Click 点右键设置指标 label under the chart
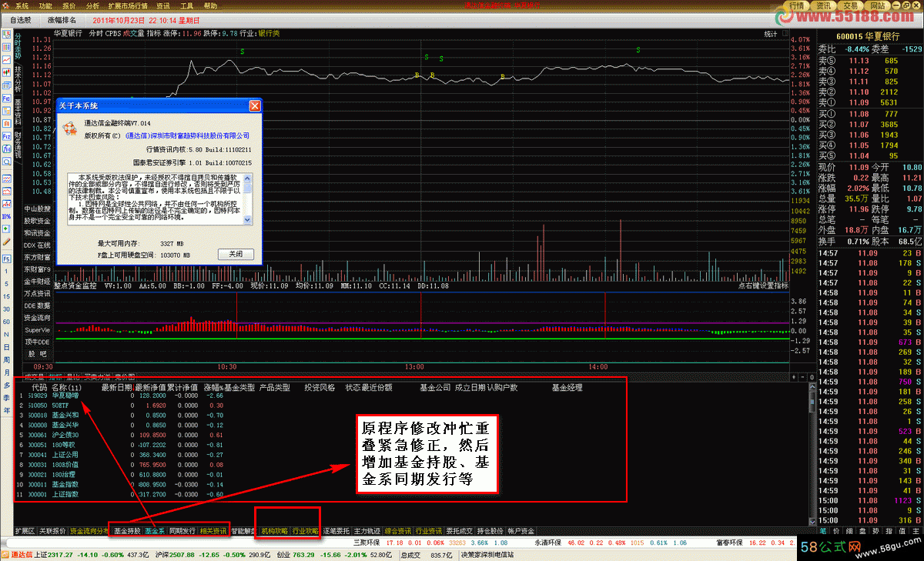The image size is (924, 561). 763,286
